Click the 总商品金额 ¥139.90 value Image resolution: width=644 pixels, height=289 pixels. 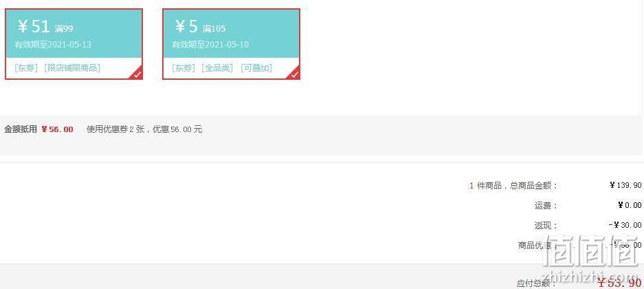625,185
